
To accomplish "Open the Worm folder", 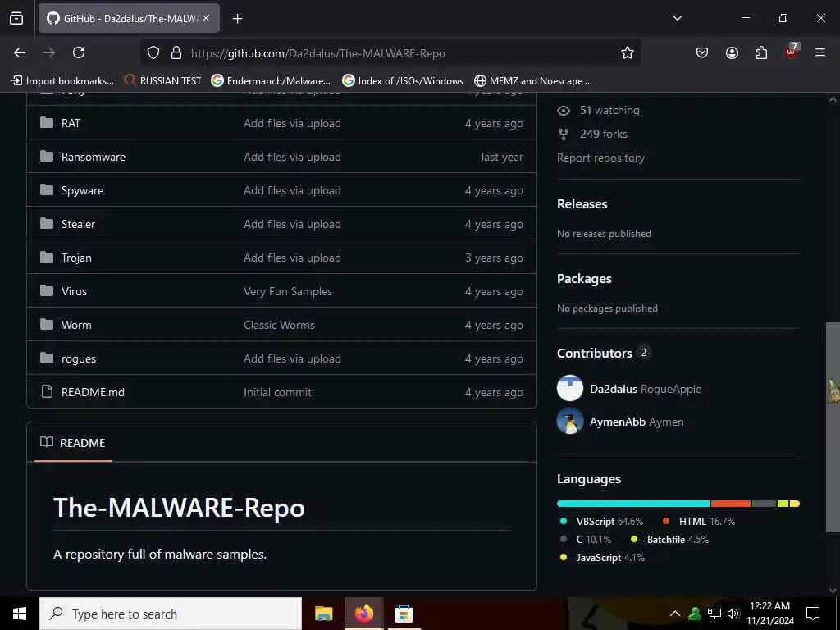I will pos(76,325).
